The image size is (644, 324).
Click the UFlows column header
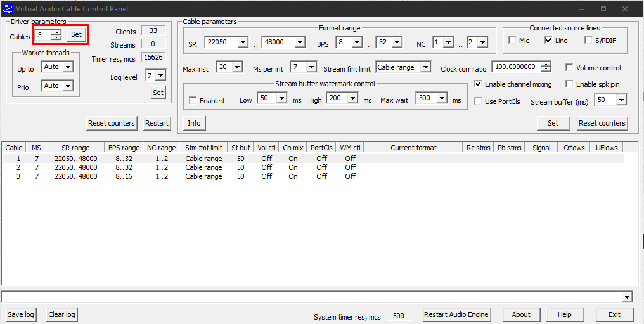607,148
